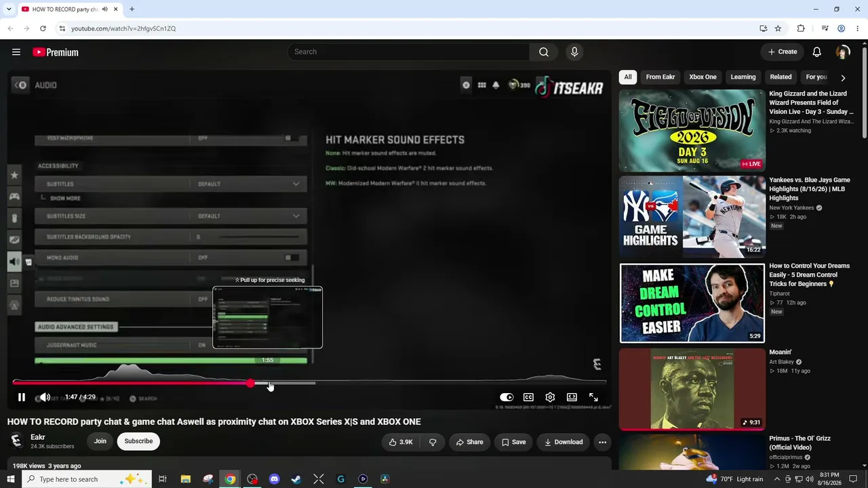Open the notifications bell
This screenshot has height=488, width=868.
(817, 52)
